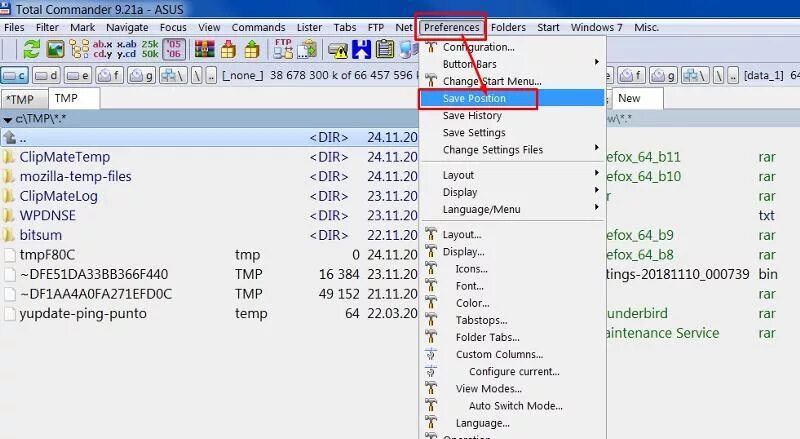
Task: Open the Lister menu
Action: click(309, 28)
